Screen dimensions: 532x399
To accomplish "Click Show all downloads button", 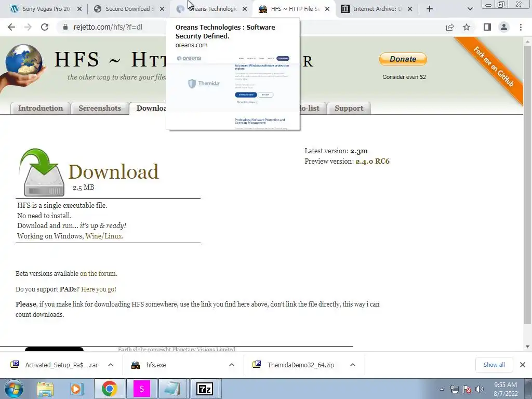I will click(x=494, y=365).
